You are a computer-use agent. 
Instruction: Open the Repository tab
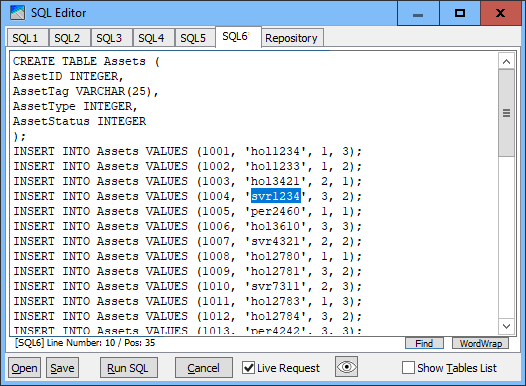tap(292, 38)
